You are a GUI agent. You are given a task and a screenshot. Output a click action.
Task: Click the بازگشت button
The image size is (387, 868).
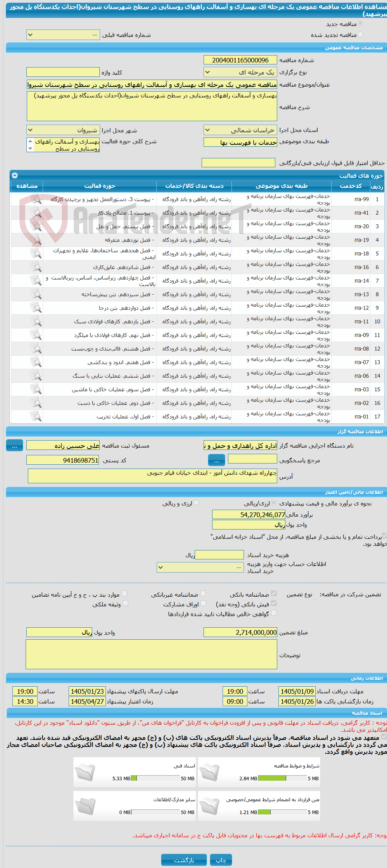(184, 860)
